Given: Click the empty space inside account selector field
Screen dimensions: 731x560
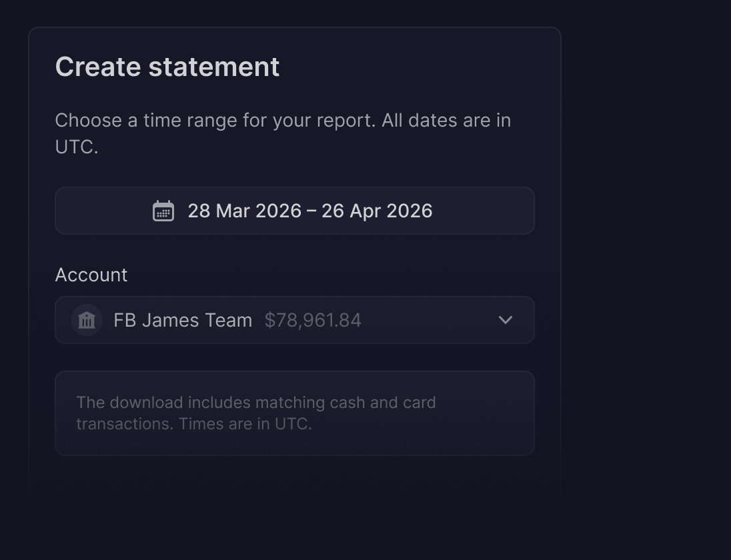Looking at the screenshot, I should pyautogui.click(x=429, y=320).
